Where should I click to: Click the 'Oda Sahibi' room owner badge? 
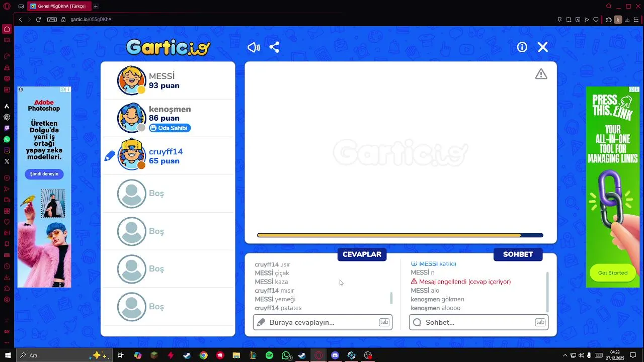pyautogui.click(x=170, y=128)
